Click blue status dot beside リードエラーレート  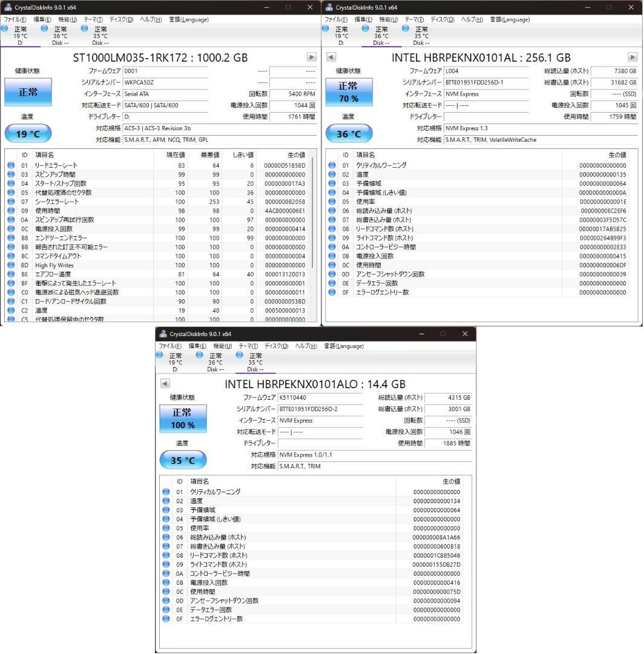tap(10, 163)
